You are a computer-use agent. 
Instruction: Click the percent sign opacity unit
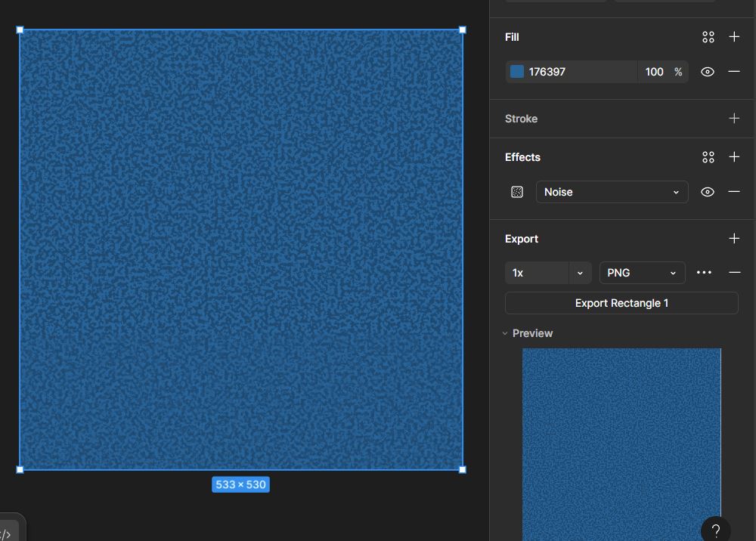point(678,72)
